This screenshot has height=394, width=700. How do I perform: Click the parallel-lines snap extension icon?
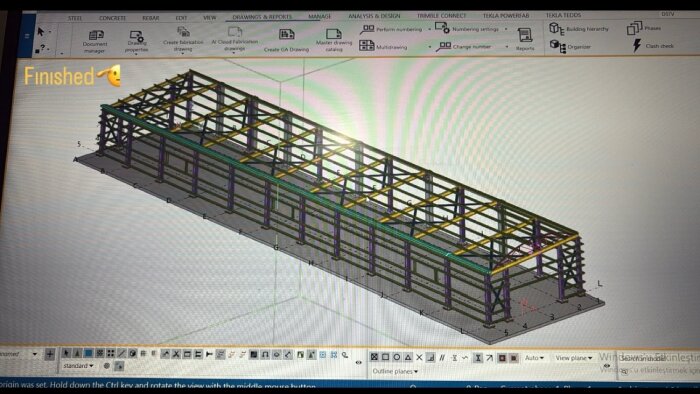(442, 357)
